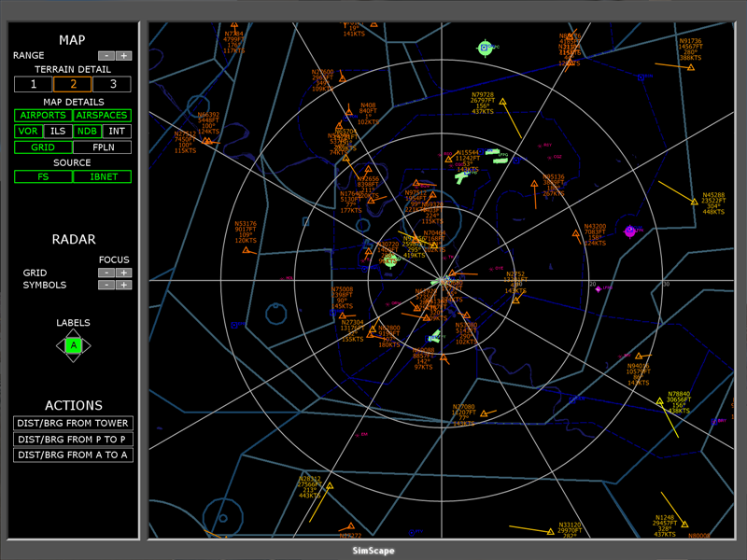The image size is (747, 560).
Task: Select the N45288 aircraft triangle symbol
Action: coord(694,202)
